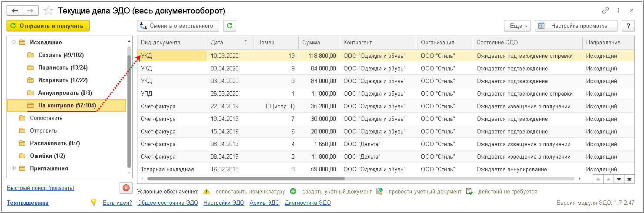The image size is (644, 213).
Task: Open the Настройка просмотра settings
Action: [x=576, y=26]
